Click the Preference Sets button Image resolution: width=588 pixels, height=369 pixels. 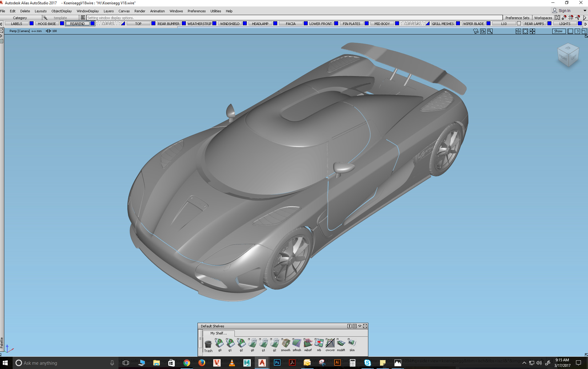point(517,18)
